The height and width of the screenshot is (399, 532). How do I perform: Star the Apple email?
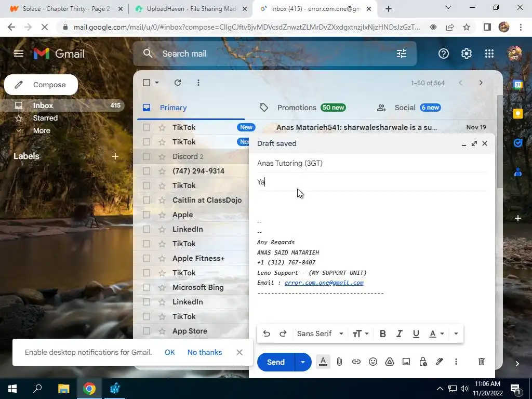[162, 215]
